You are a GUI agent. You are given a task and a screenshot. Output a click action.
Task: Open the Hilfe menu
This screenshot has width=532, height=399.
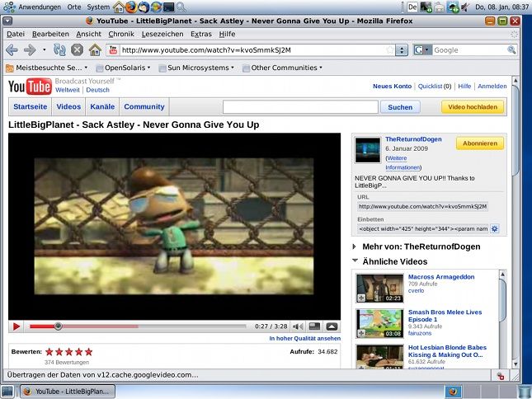pos(227,34)
